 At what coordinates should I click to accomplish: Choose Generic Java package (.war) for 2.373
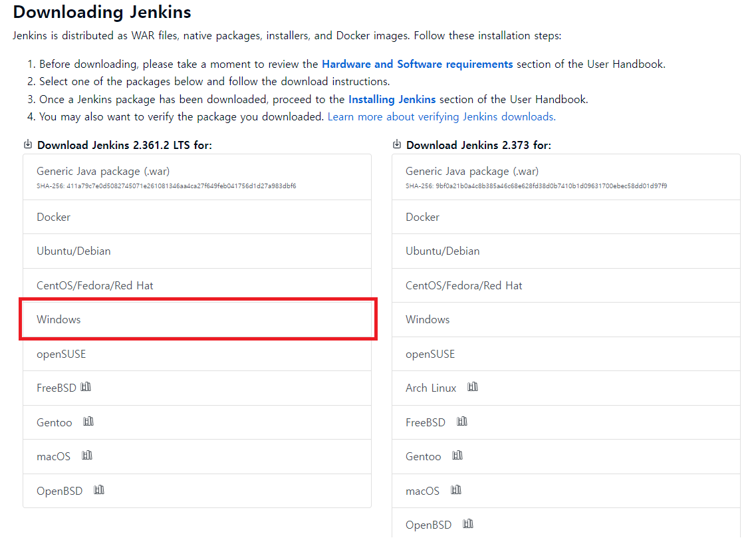coord(566,177)
